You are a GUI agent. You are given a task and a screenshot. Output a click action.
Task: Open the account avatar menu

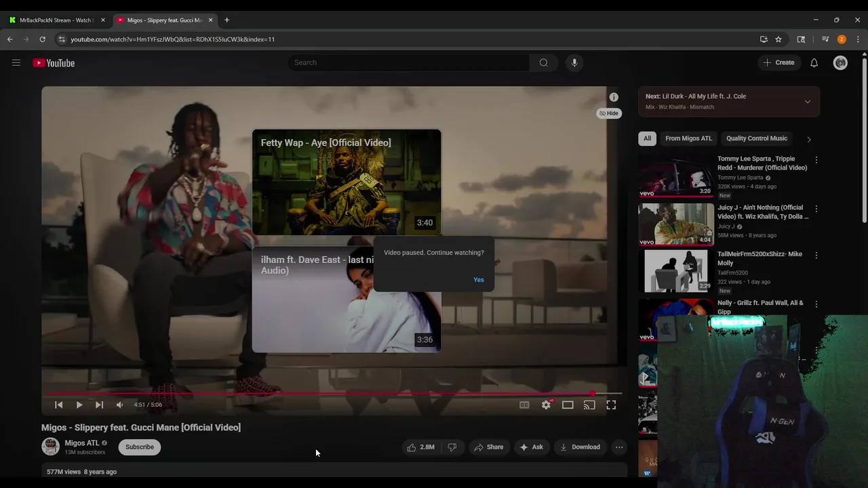tap(840, 62)
